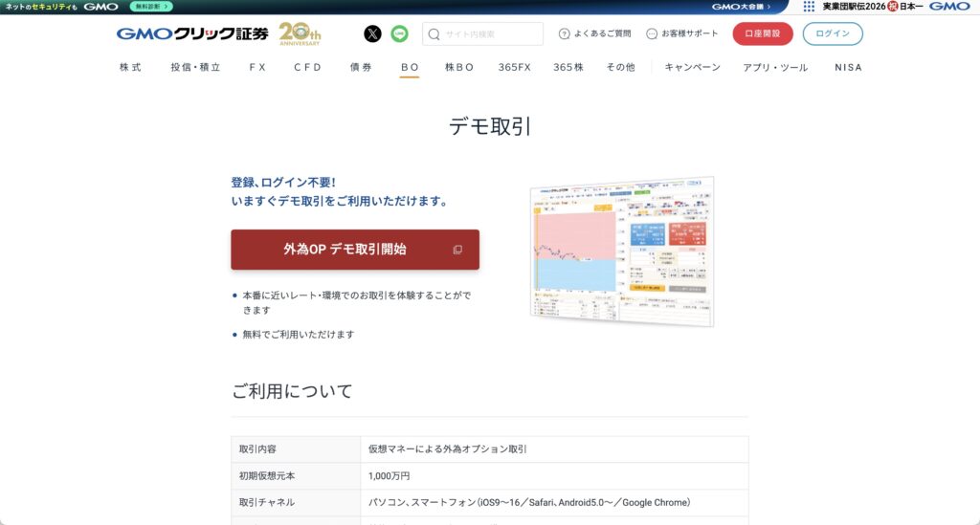980x525 pixels.
Task: Select the BO navigation tab
Action: click(410, 67)
